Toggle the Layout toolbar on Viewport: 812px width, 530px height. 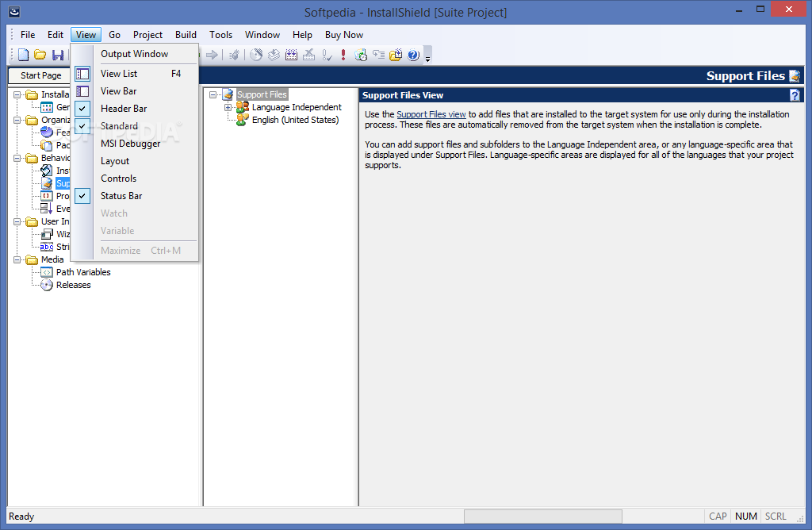115,161
